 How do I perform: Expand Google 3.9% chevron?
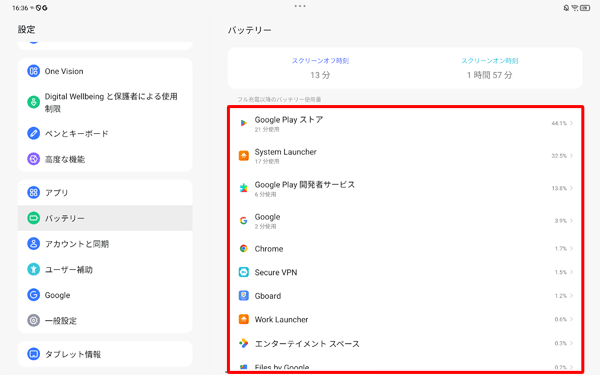click(x=571, y=220)
